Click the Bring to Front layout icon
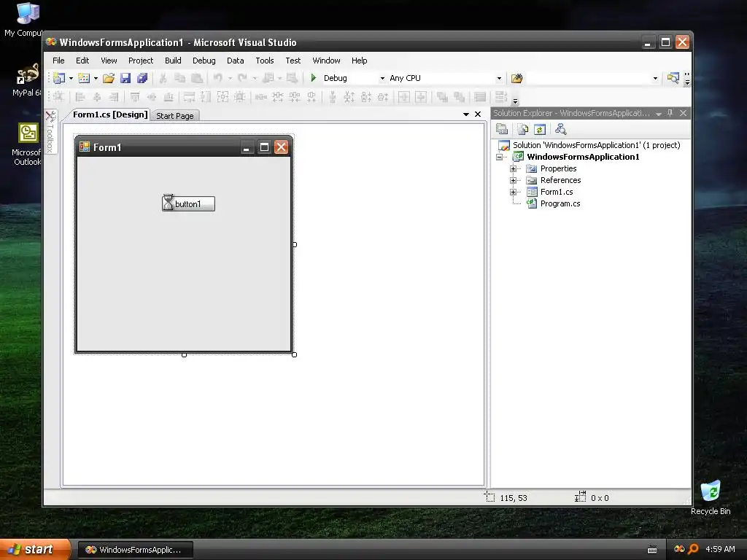Image resolution: width=747 pixels, height=560 pixels. pyautogui.click(x=441, y=97)
